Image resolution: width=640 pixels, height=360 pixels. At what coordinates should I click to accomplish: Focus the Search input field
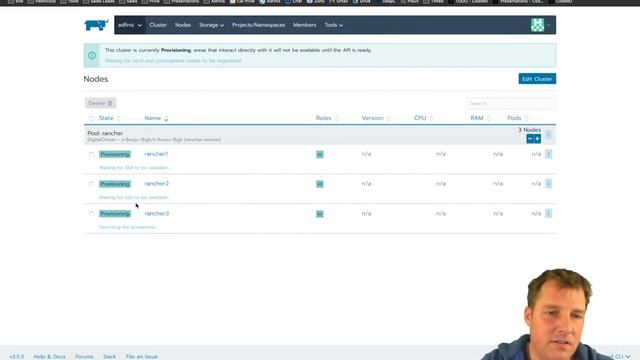[511, 103]
